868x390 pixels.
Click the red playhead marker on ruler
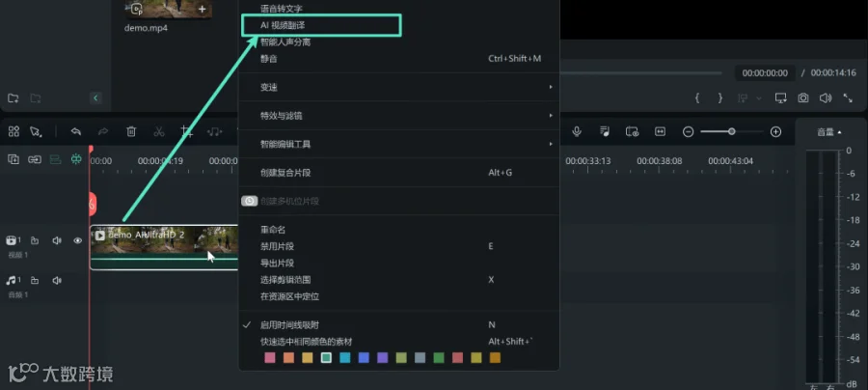pyautogui.click(x=91, y=151)
